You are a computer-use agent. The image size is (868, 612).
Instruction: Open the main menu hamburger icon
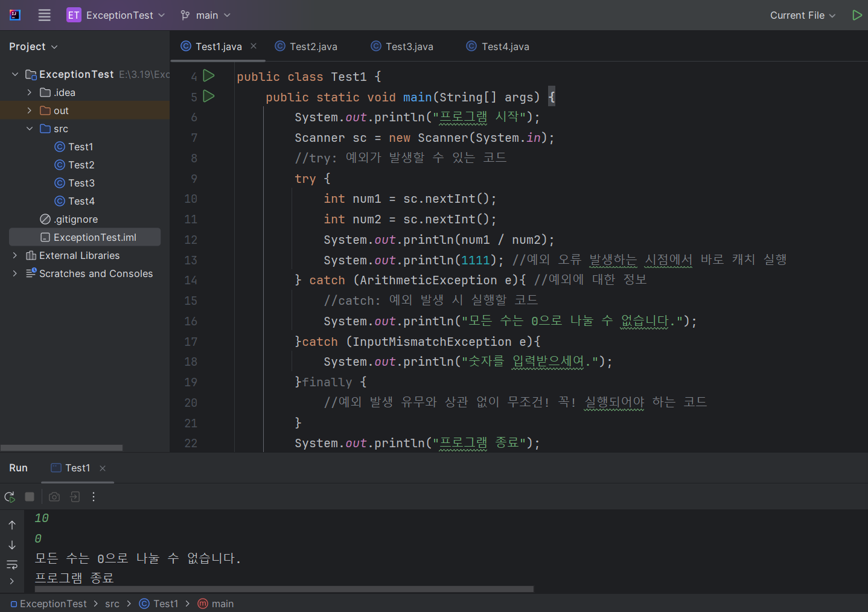45,15
